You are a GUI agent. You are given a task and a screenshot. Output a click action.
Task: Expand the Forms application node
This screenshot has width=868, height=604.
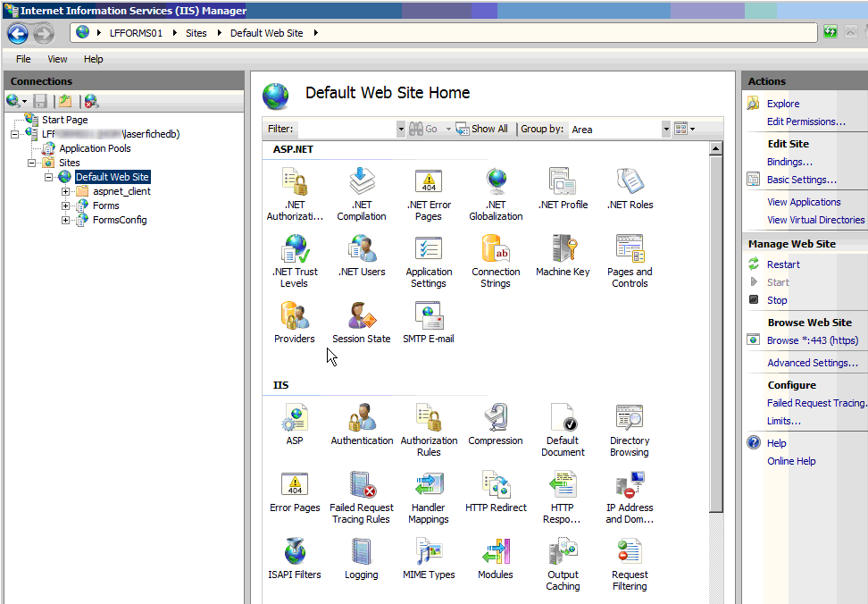65,206
